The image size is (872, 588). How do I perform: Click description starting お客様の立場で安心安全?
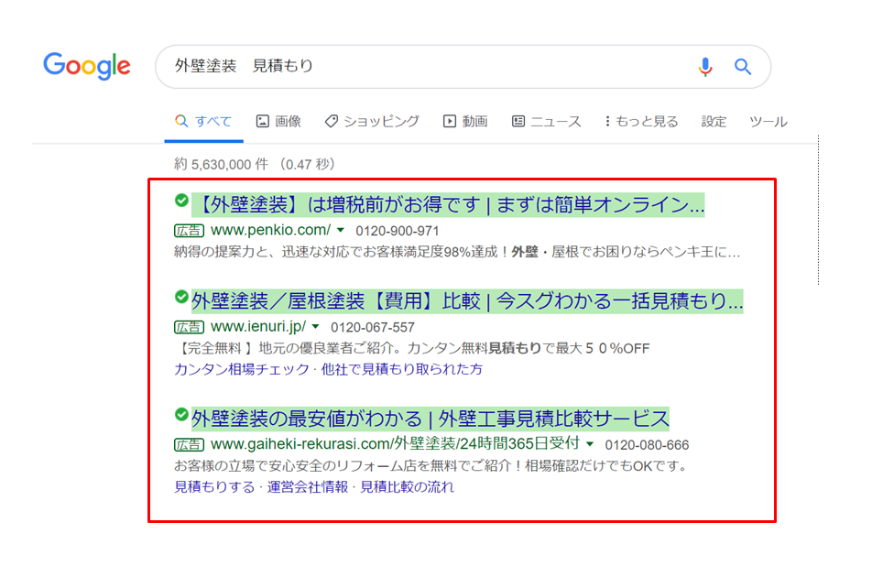(431, 465)
